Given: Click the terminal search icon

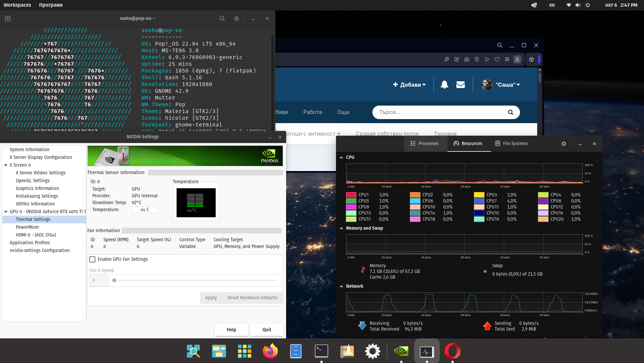Looking at the screenshot, I should tap(222, 19).
